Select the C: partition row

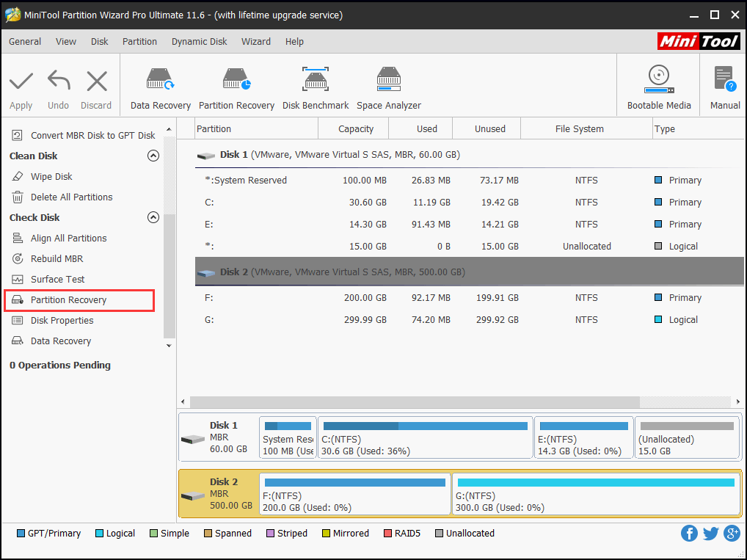coord(469,202)
